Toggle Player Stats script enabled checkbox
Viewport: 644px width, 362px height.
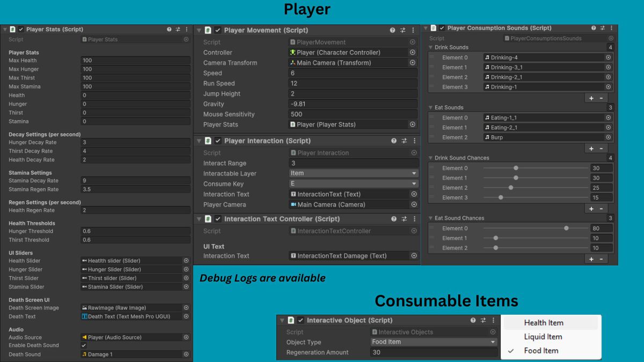coord(21,29)
